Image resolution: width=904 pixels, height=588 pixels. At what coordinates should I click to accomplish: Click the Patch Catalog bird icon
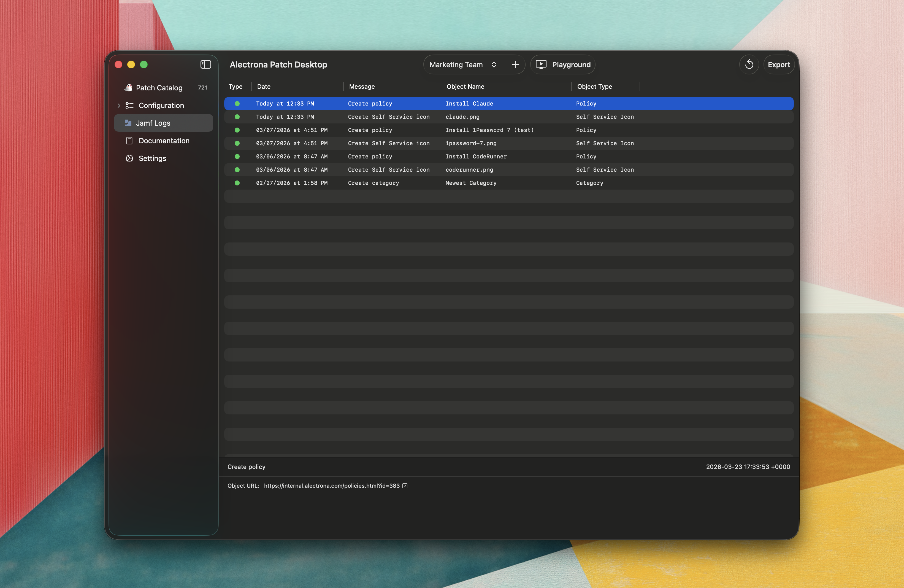click(x=129, y=88)
